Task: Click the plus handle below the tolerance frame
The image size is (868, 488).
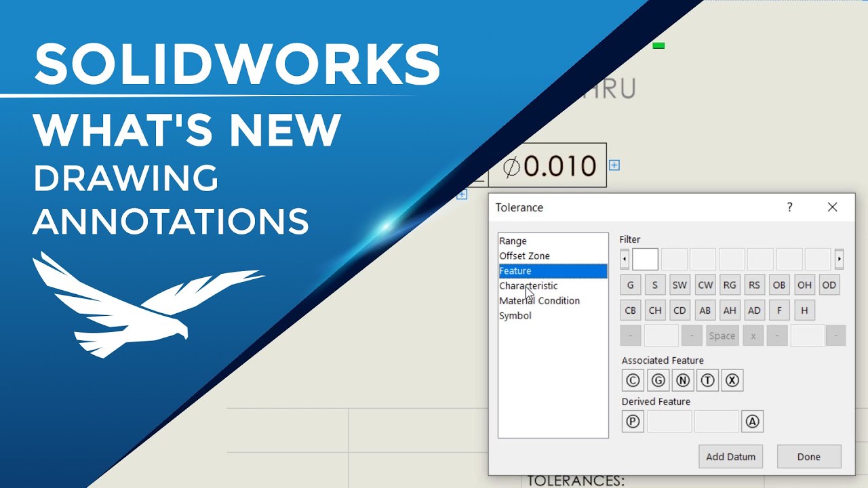Action: pos(462,195)
